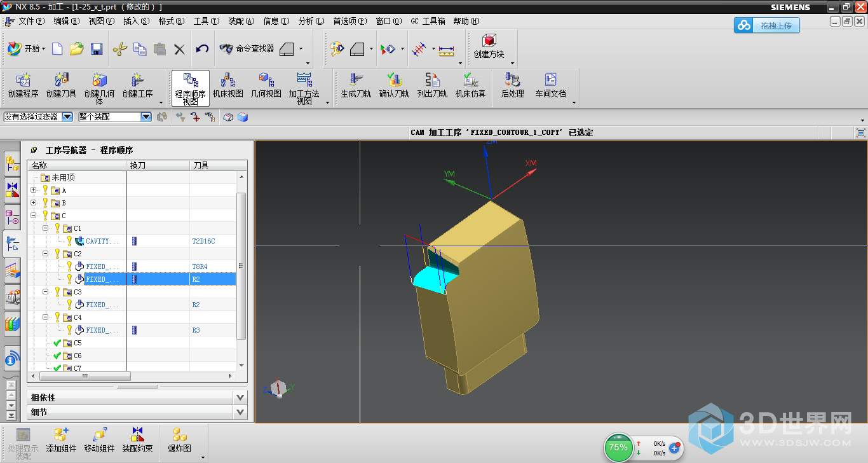Open the 开始 start dropdown

point(27,48)
